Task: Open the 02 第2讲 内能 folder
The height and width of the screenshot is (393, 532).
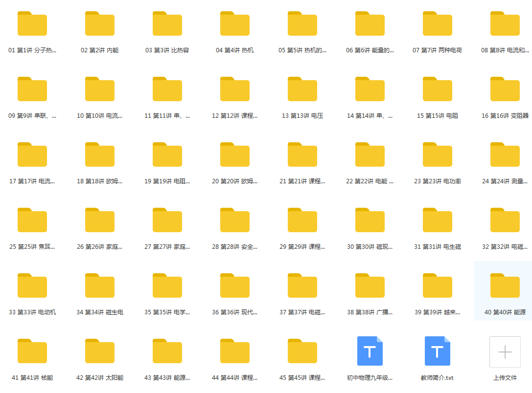Action: pos(100,24)
